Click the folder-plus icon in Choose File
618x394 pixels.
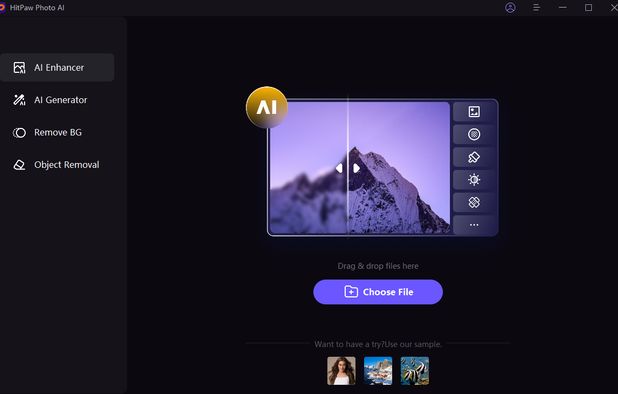[351, 292]
